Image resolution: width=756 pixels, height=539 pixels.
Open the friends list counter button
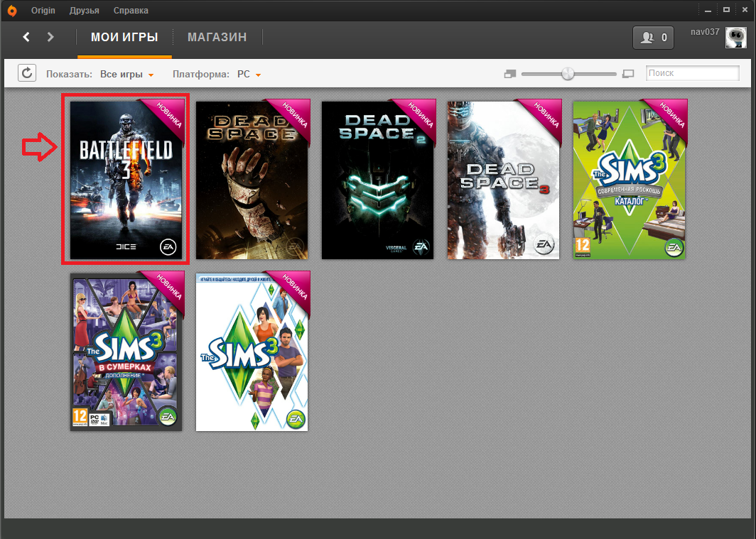(x=653, y=38)
